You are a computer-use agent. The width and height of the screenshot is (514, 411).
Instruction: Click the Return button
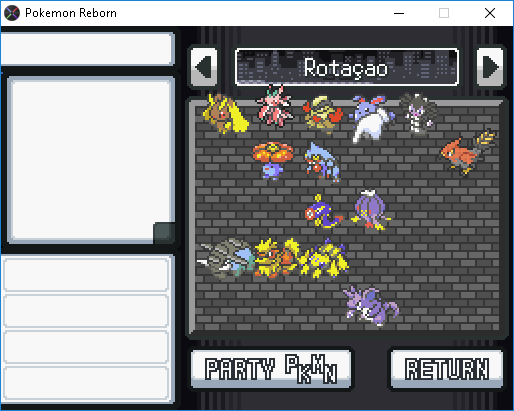point(447,369)
